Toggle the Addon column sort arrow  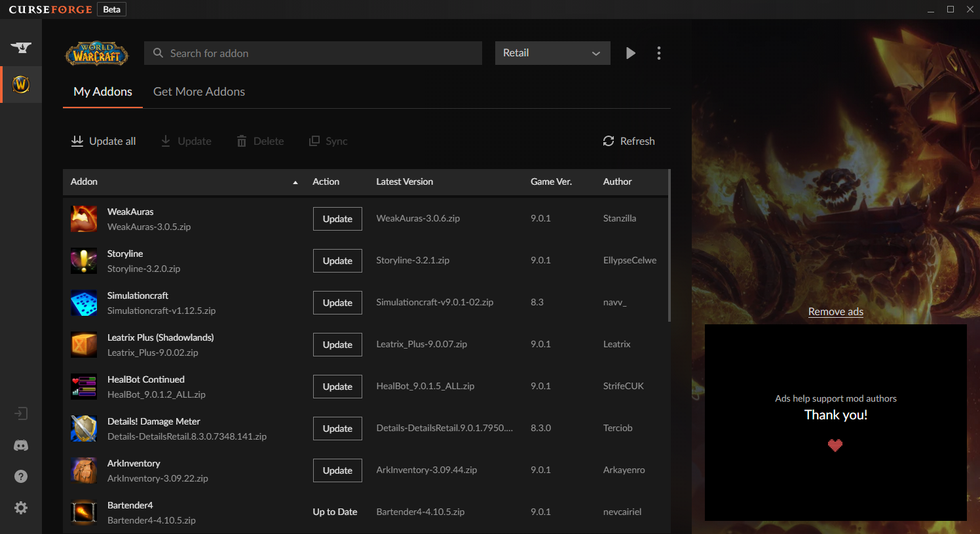pos(295,182)
